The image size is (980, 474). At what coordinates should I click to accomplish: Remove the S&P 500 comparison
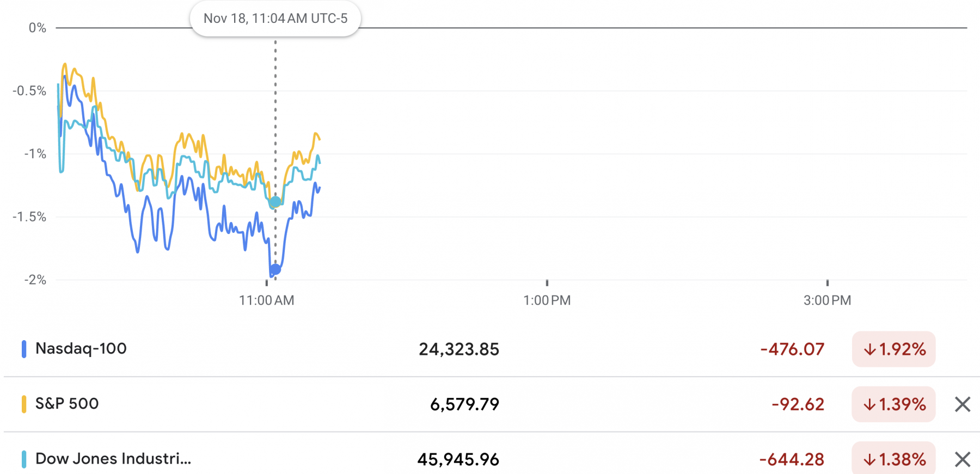tap(962, 404)
